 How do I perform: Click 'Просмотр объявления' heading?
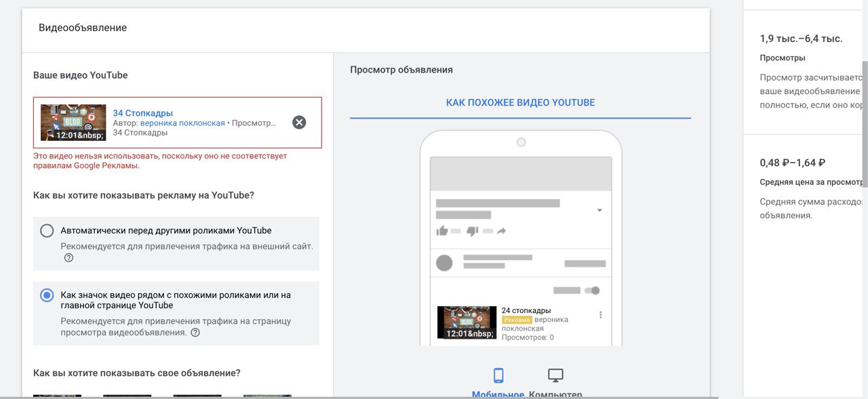401,70
